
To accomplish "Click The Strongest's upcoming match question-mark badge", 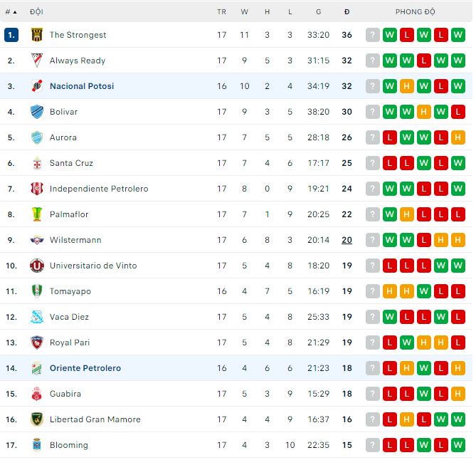I will click(372, 35).
